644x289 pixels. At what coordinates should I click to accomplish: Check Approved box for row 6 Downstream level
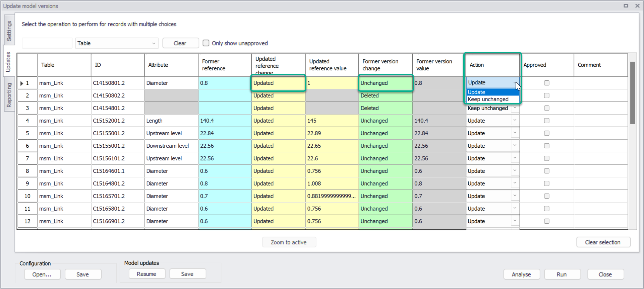547,146
